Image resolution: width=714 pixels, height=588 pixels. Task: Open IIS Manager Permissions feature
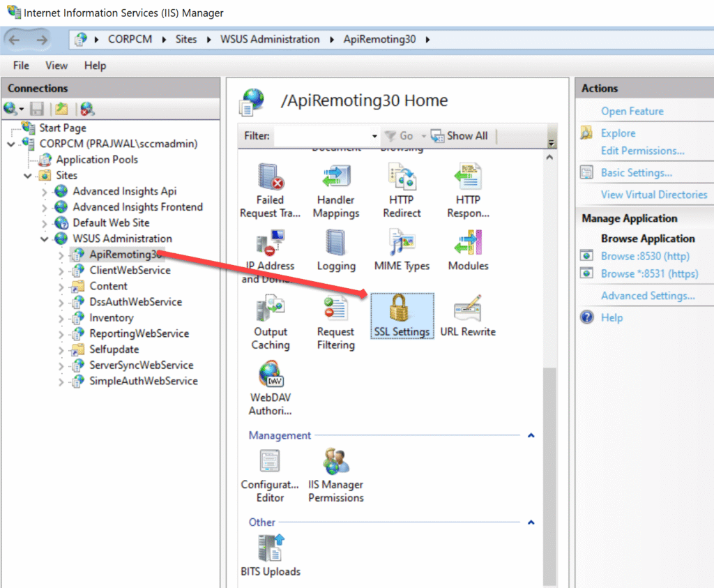336,476
